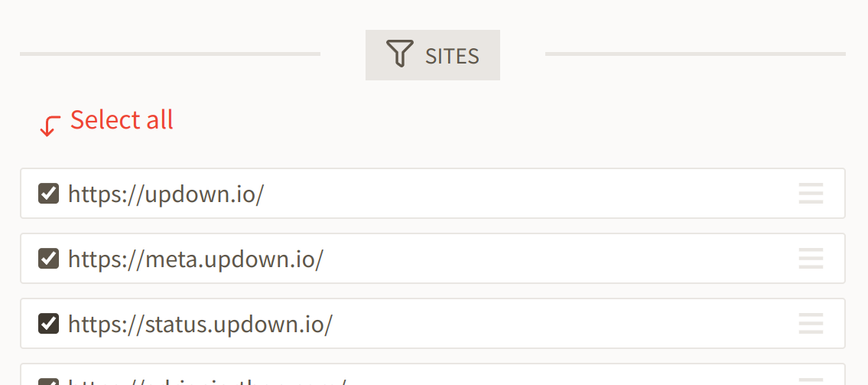Click the https://updown.io/ site label
868x385 pixels.
[x=166, y=194]
